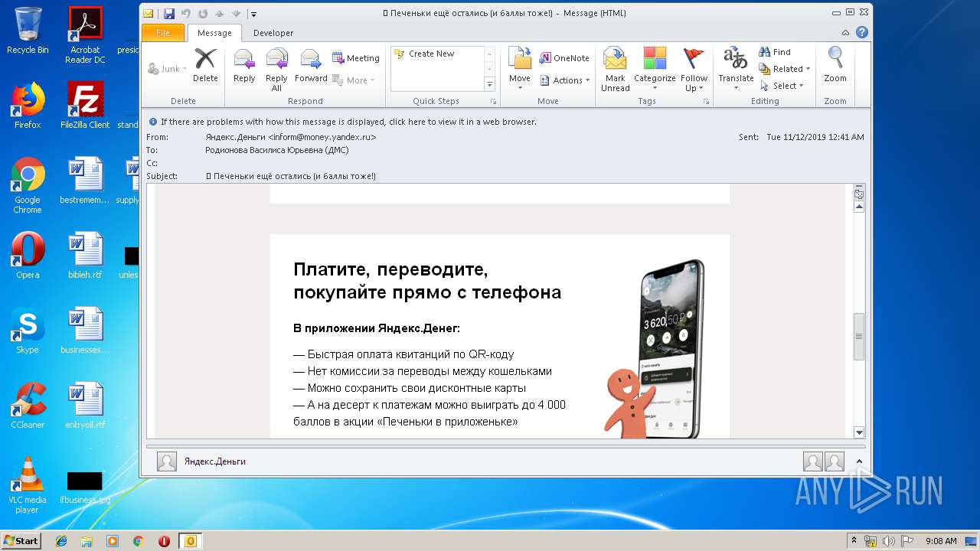This screenshot has width=980, height=551.
Task: Mark the message as Unread
Action: click(615, 70)
